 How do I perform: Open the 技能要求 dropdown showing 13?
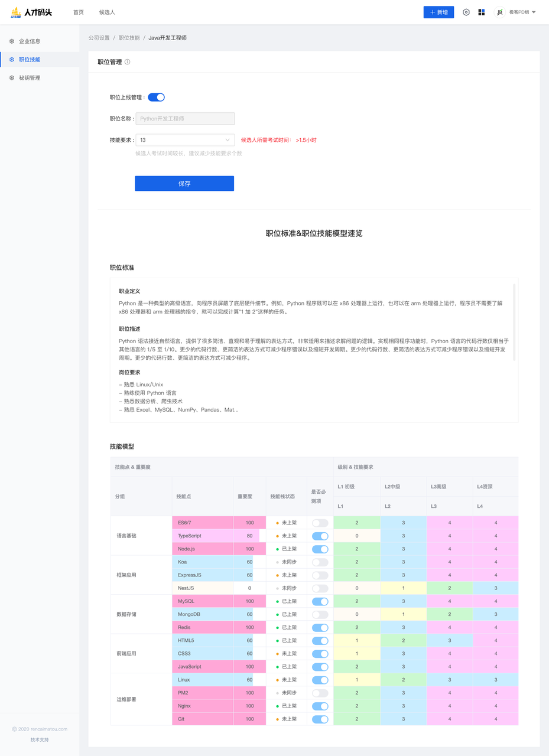pyautogui.click(x=184, y=140)
